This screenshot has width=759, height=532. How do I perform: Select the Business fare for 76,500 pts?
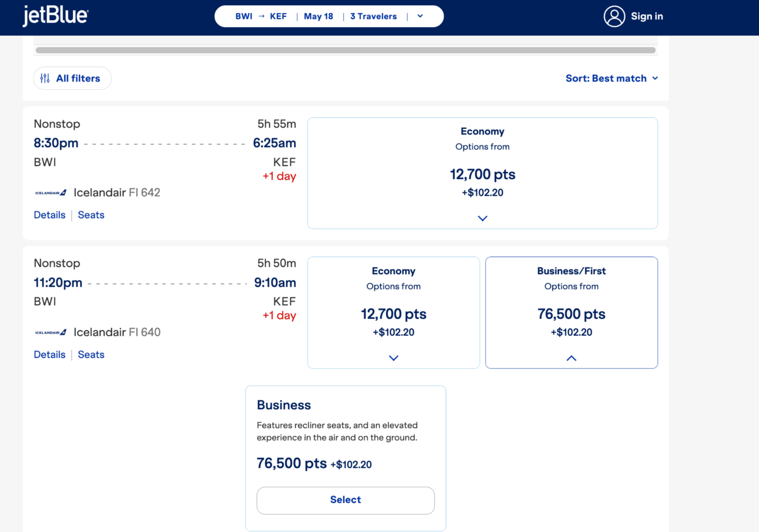tap(346, 500)
